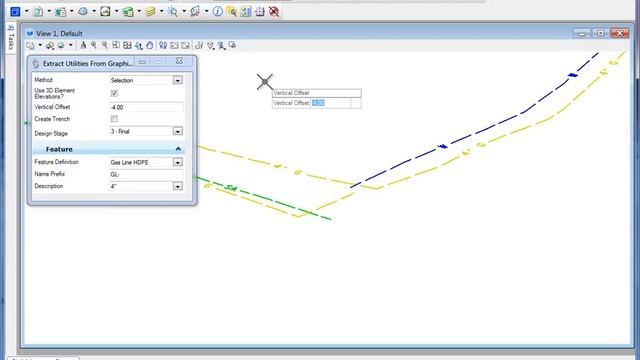Open the Method dropdown
The image size is (640, 360).
coord(178,80)
